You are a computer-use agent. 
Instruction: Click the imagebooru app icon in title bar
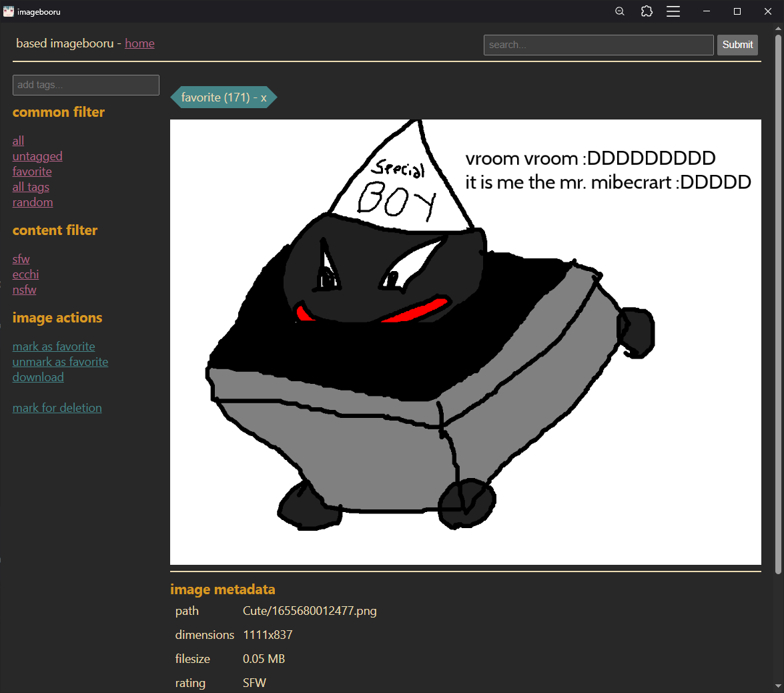(9, 11)
